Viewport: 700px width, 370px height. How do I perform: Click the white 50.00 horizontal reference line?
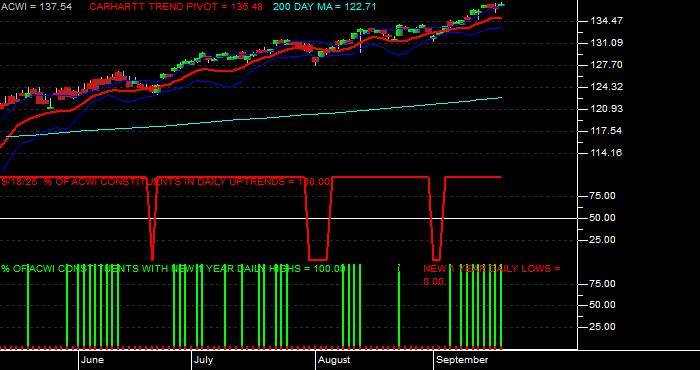coord(288,218)
